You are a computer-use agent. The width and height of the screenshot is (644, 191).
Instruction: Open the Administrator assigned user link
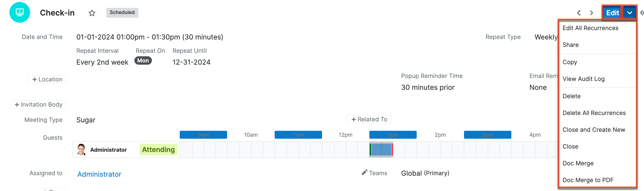tap(99, 174)
